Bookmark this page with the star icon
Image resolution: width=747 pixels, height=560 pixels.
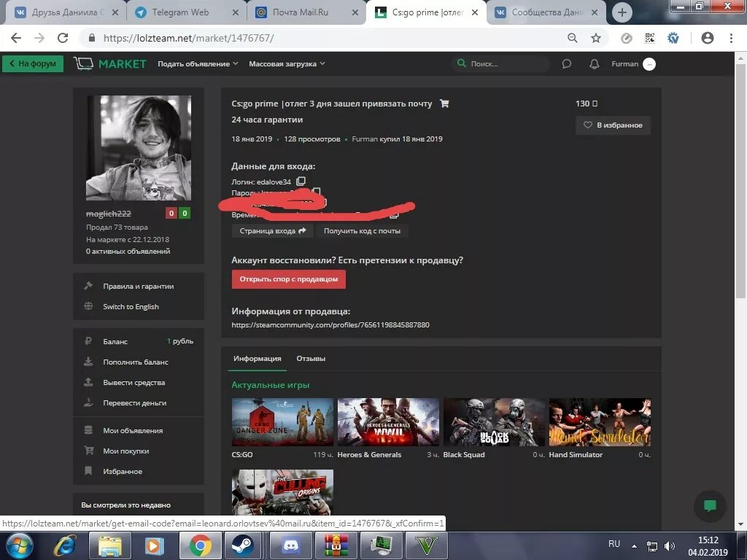pyautogui.click(x=595, y=38)
